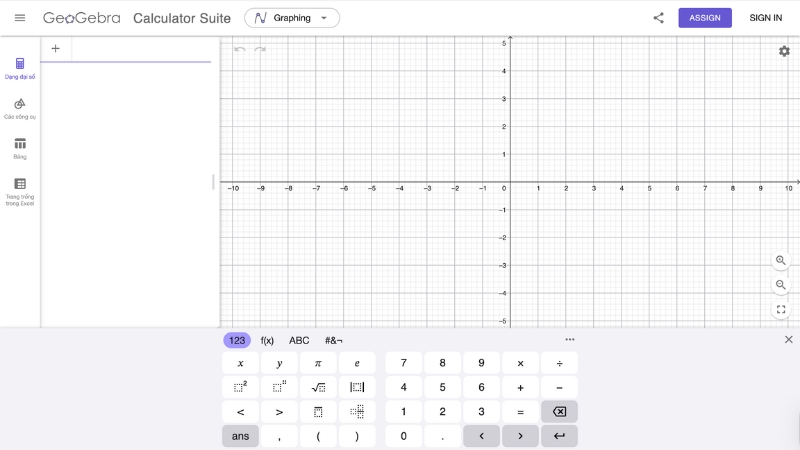Click the undo arrow
Image resolution: width=800 pixels, height=450 pixels.
click(x=239, y=49)
